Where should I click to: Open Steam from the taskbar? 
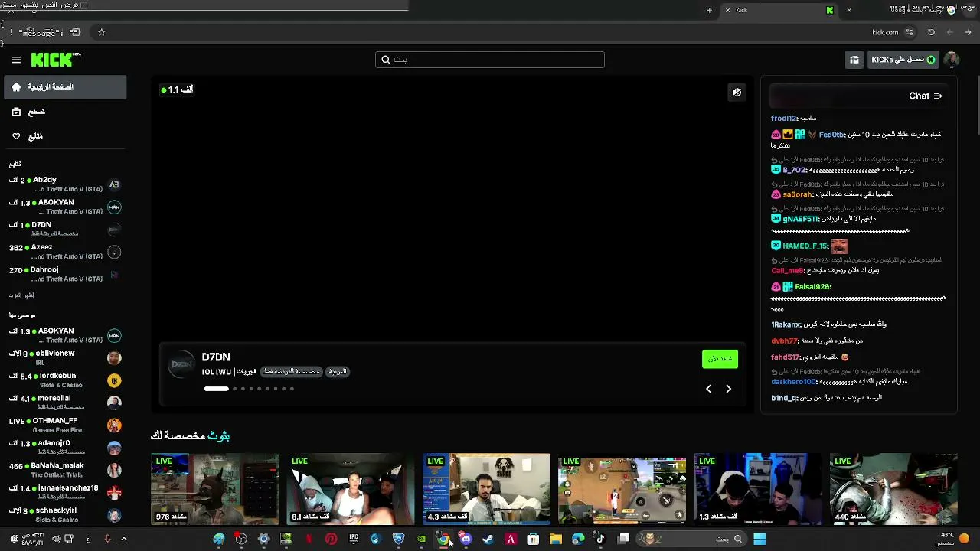coord(488,539)
